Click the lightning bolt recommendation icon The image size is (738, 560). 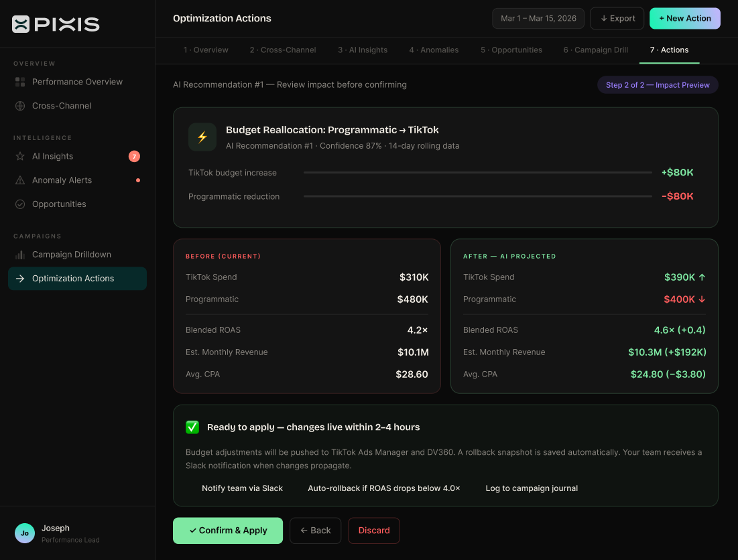(x=202, y=137)
